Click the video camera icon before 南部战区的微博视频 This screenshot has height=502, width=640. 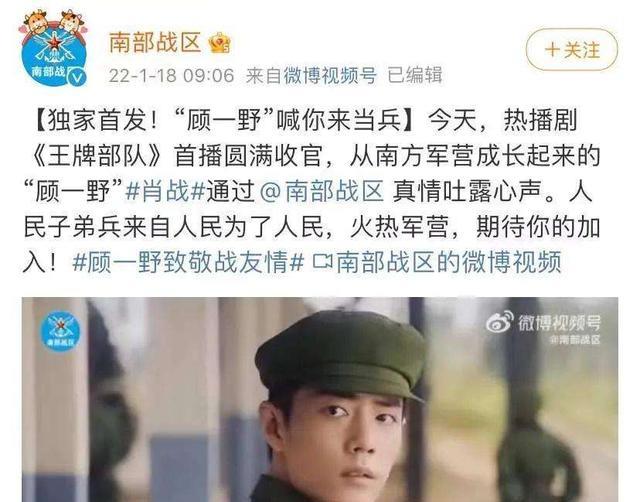tap(322, 262)
